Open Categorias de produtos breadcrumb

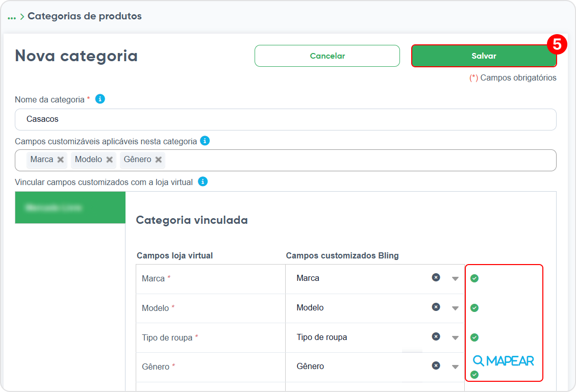pos(85,16)
